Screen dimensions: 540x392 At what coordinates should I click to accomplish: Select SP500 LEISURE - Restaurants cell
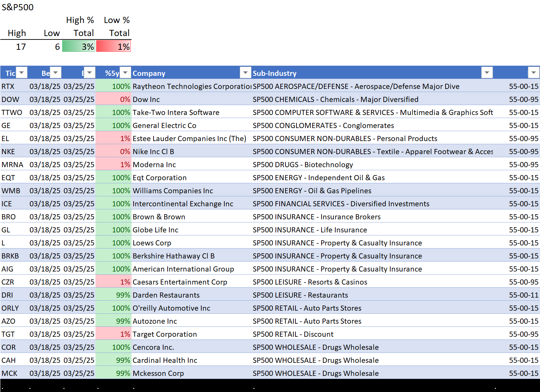373,295
